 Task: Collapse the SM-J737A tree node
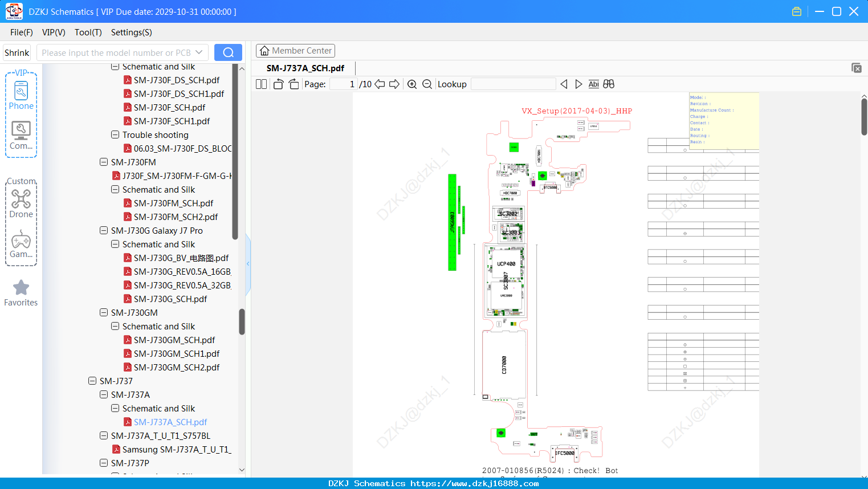tap(104, 395)
